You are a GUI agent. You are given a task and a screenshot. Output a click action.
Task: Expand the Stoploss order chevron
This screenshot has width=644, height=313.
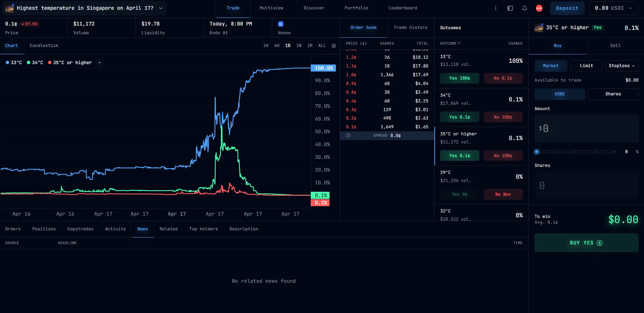tap(633, 66)
